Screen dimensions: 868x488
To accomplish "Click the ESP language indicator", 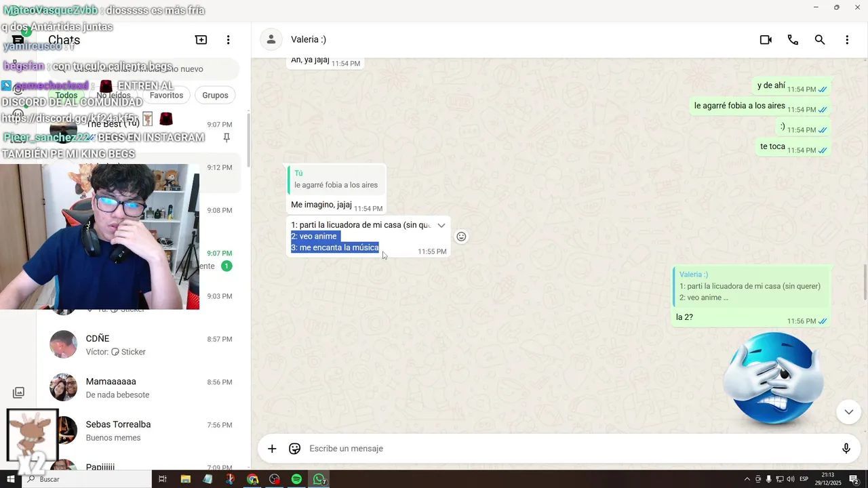I will (804, 479).
